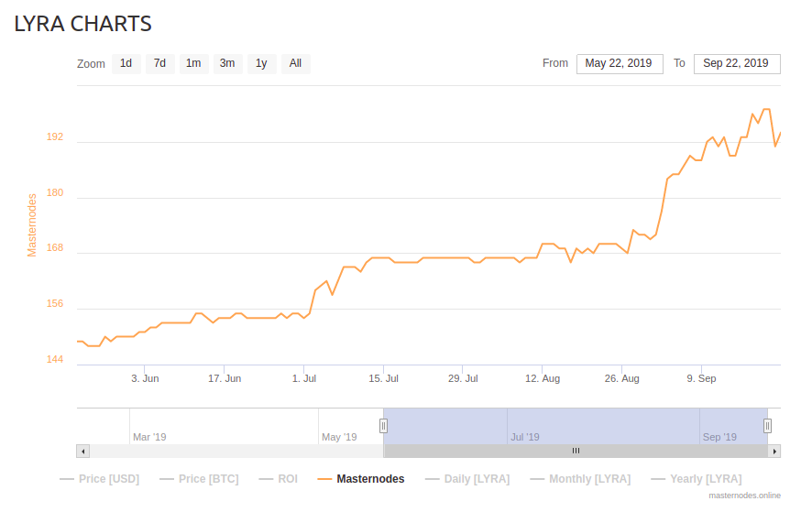Click the right navigator range handle
This screenshot has width=812, height=512.
click(767, 426)
